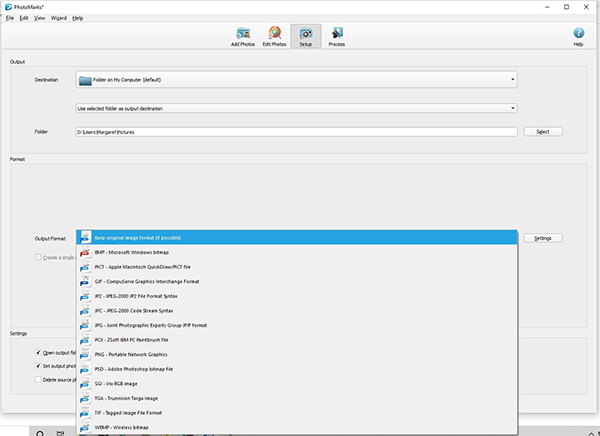
Task: Click the JPG format file icon
Action: [85, 325]
